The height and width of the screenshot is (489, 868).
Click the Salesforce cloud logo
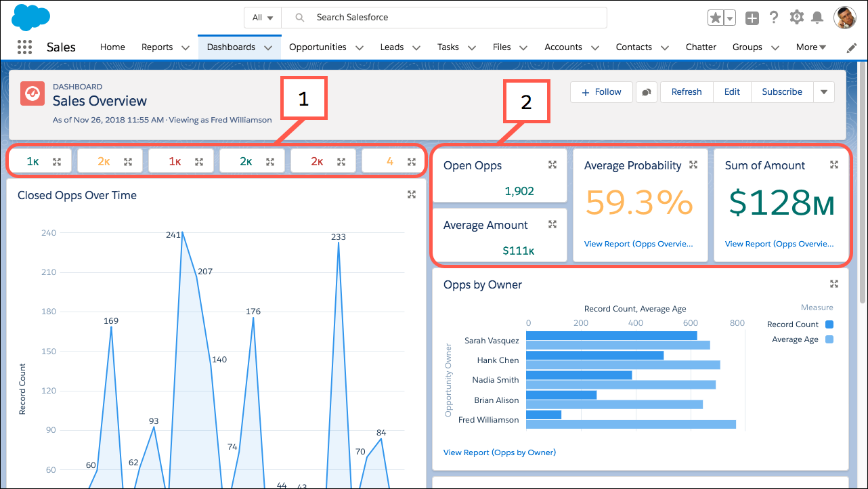31,17
